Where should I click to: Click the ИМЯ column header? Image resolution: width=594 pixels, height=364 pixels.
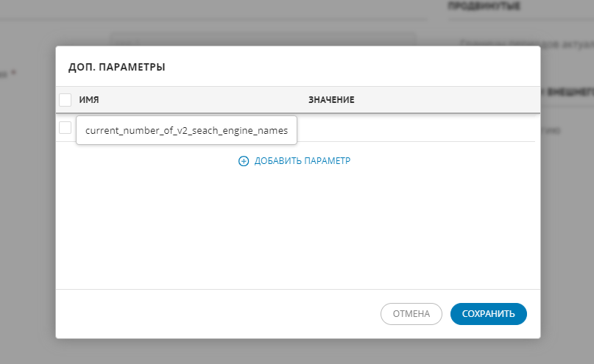click(89, 99)
